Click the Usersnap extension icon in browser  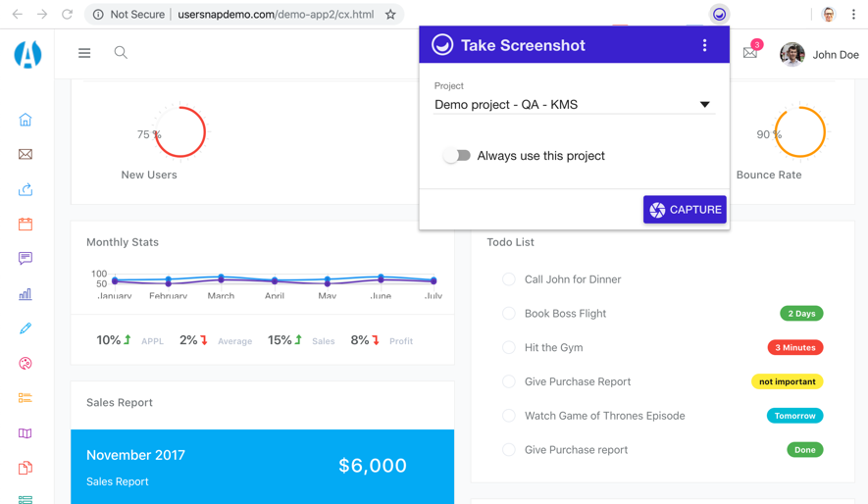point(719,15)
